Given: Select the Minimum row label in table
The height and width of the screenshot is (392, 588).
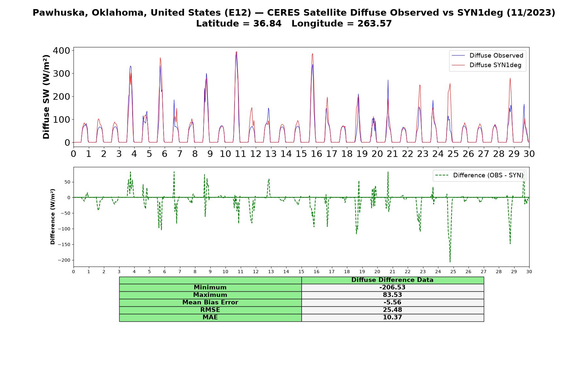Looking at the screenshot, I should click(210, 287).
